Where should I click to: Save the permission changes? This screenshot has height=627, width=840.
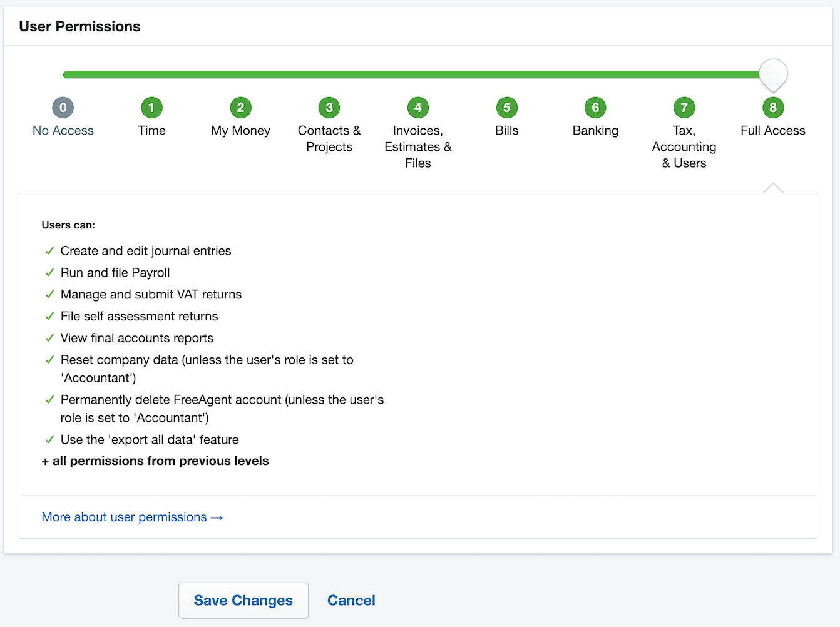point(243,600)
